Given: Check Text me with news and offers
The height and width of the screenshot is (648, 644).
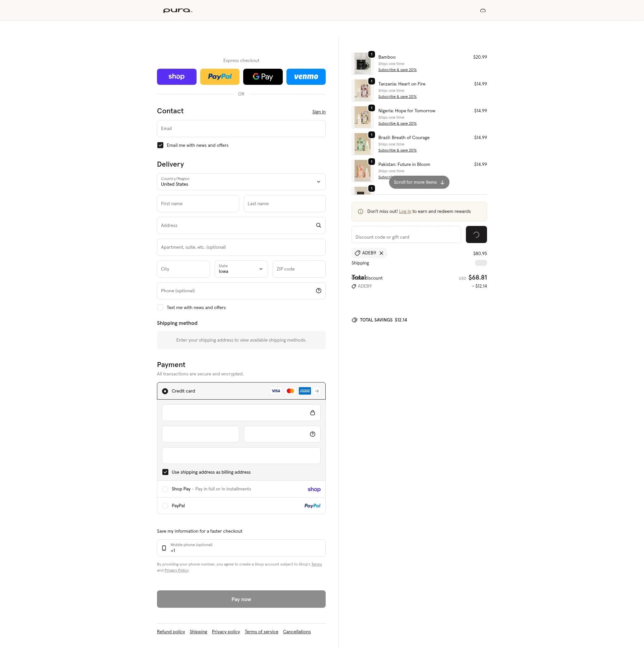Looking at the screenshot, I should pyautogui.click(x=160, y=307).
